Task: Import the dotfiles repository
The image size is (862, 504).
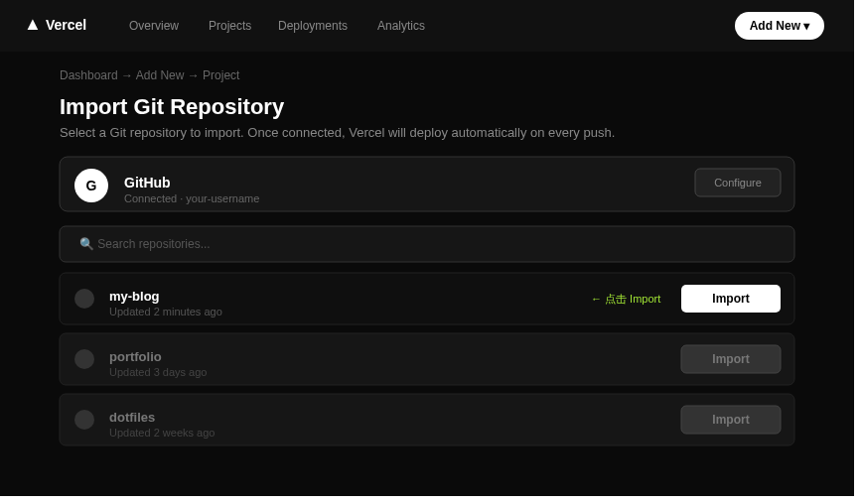Action: click(730, 420)
